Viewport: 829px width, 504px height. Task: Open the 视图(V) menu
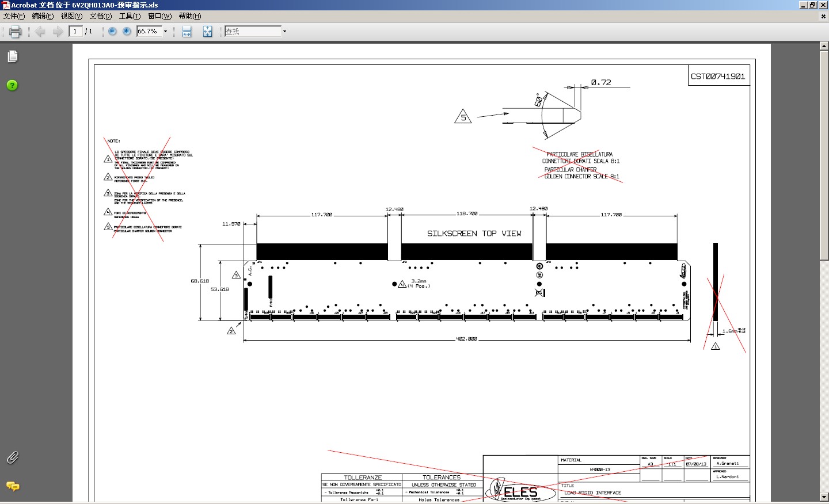pyautogui.click(x=71, y=16)
